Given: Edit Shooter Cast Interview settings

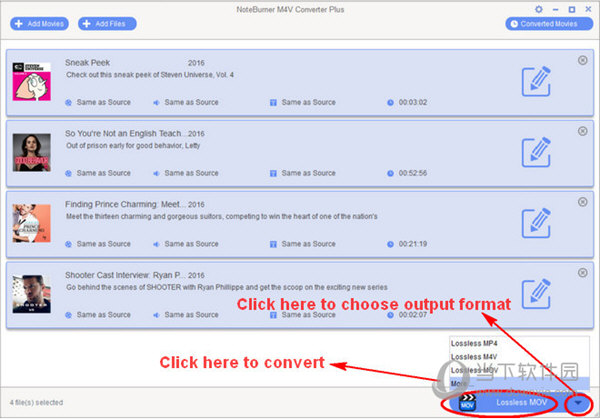Looking at the screenshot, I should pos(536,294).
